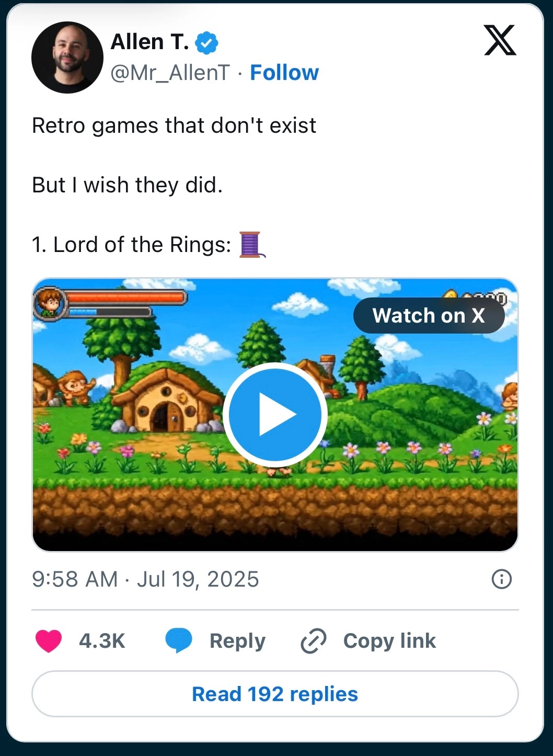The image size is (553, 756).
Task: Open the 9:58 AM Jul 19, 2025 timestamp
Action: pos(145,579)
